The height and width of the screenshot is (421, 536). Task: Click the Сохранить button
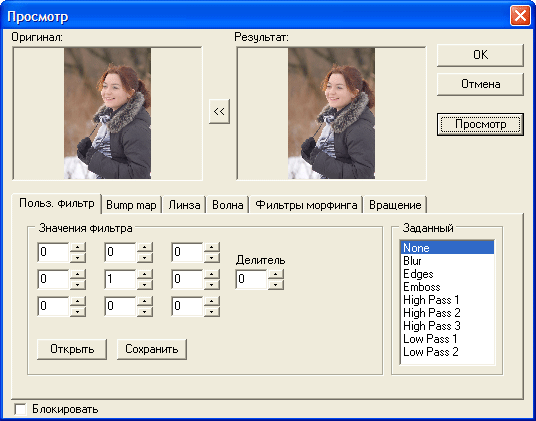(x=152, y=349)
